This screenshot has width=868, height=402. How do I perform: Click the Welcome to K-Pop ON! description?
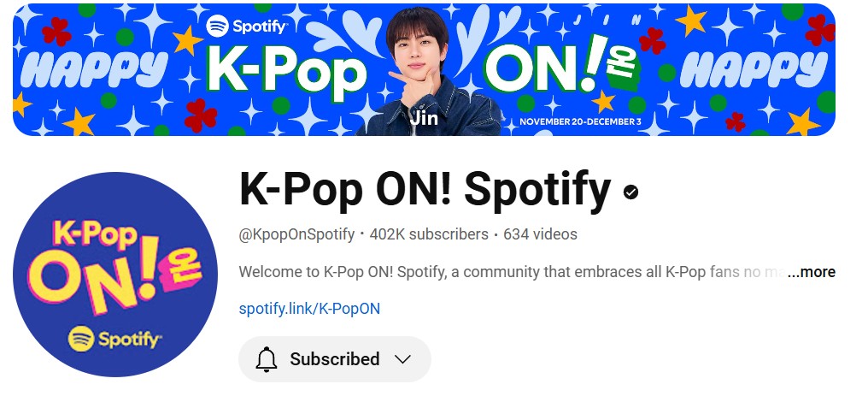pyautogui.click(x=512, y=272)
